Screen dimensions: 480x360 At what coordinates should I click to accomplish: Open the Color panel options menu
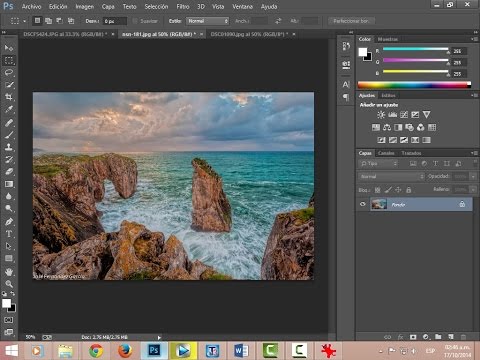(474, 39)
